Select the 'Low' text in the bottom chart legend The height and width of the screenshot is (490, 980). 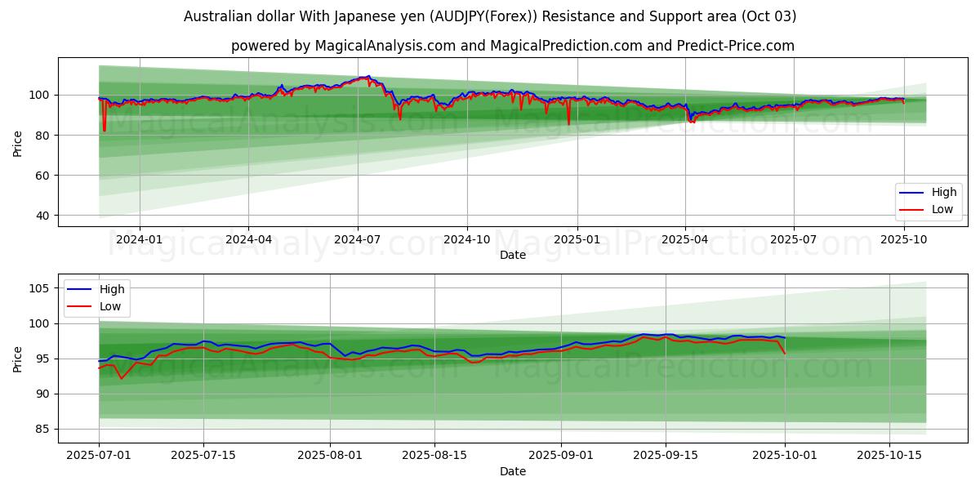(x=112, y=306)
